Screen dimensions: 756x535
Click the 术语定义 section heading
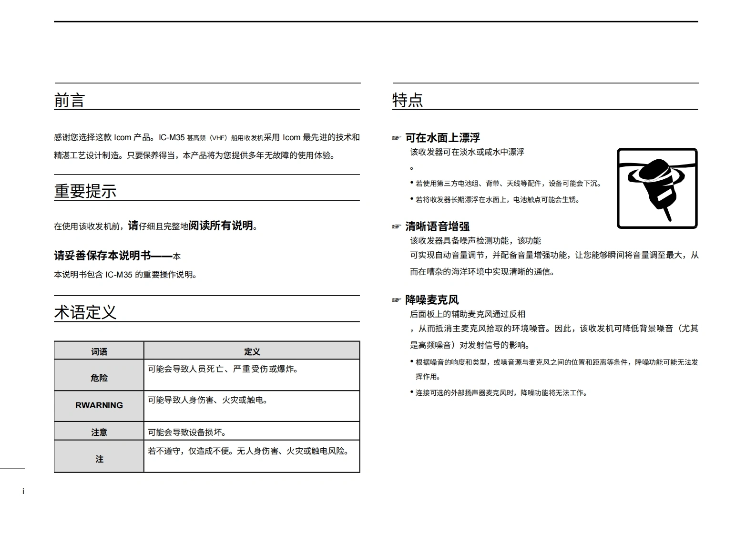click(85, 312)
